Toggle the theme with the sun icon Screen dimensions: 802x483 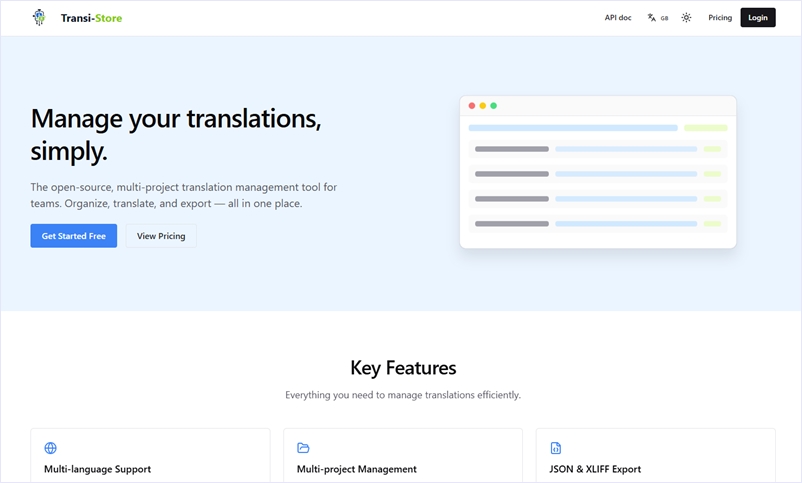686,18
